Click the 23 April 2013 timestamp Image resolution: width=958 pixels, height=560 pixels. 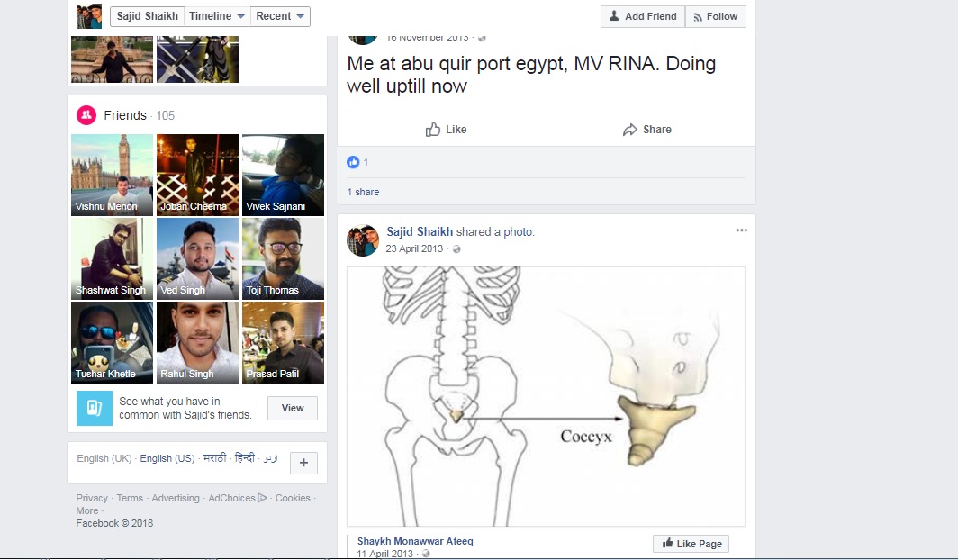tap(414, 248)
